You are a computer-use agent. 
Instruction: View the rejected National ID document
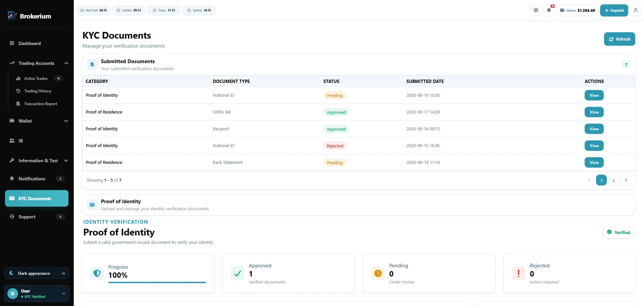coord(594,146)
